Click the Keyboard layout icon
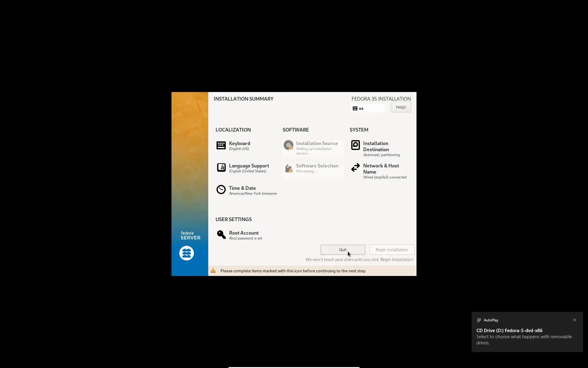This screenshot has width=588, height=368. (x=221, y=145)
